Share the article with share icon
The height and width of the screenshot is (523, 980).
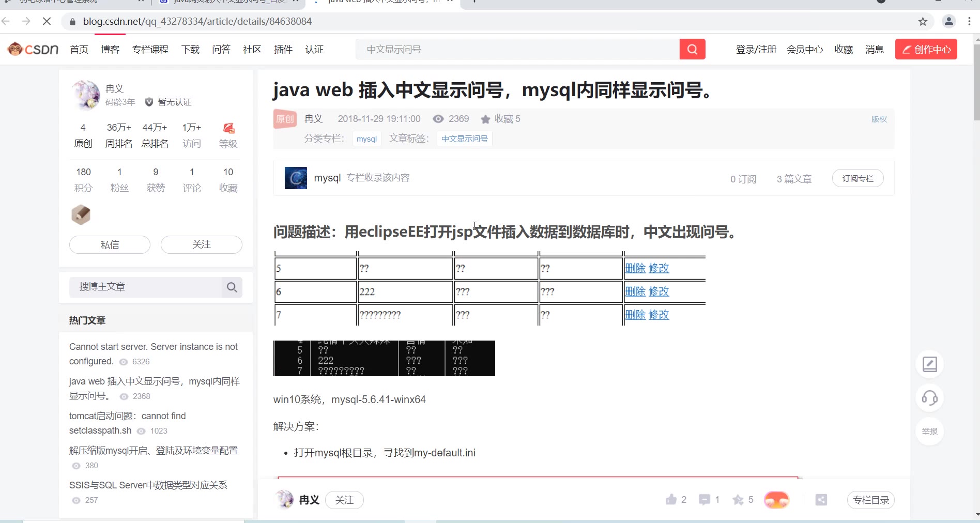click(821, 500)
